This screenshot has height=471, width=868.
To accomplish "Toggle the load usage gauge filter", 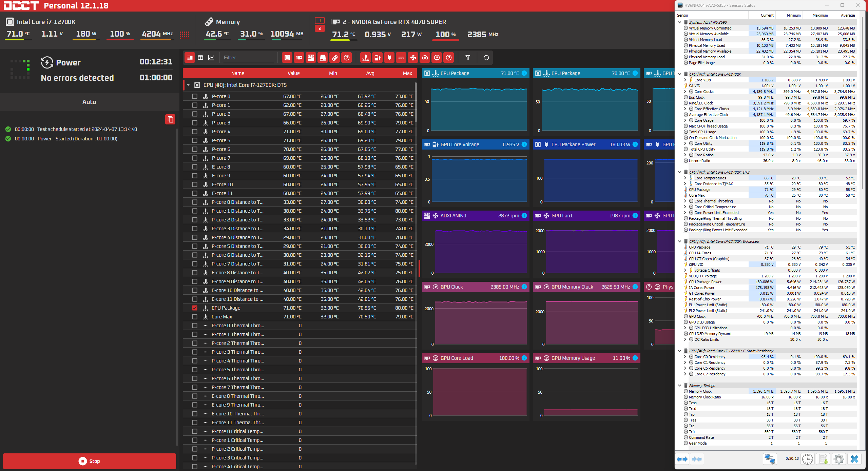I will click(437, 58).
